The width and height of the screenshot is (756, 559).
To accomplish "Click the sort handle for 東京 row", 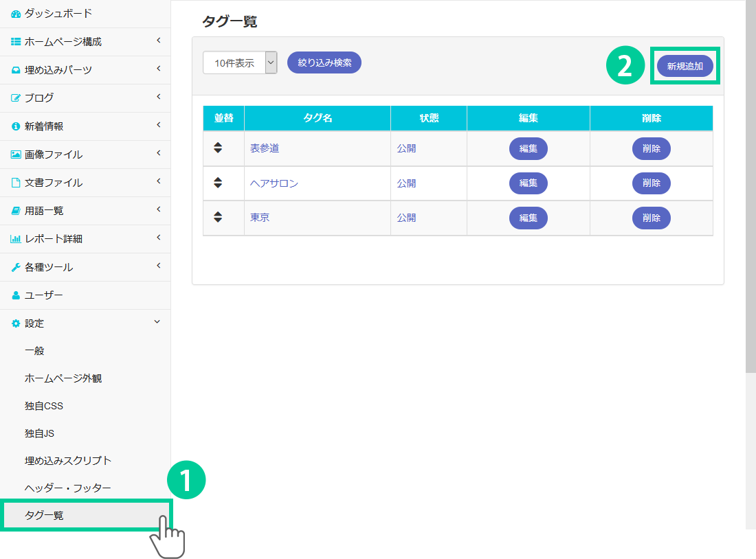I will click(218, 217).
